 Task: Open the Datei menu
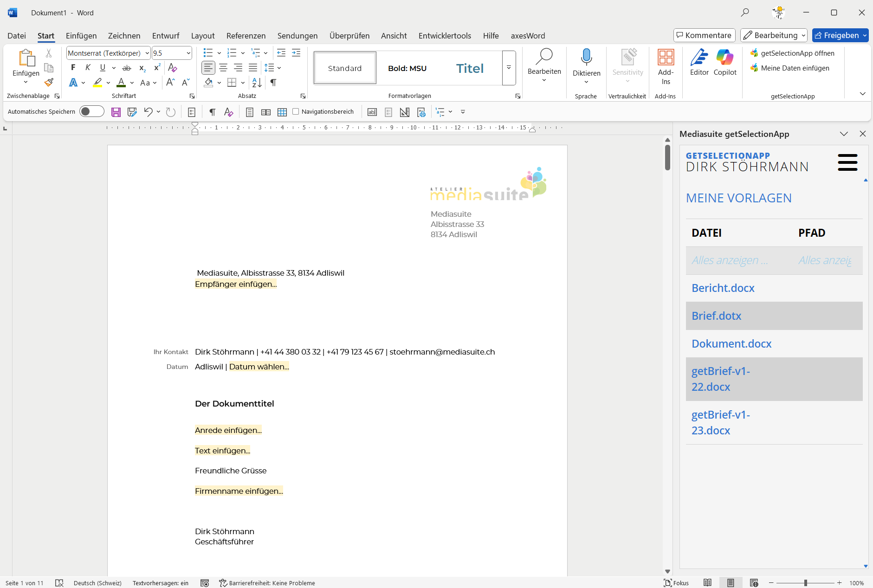click(17, 36)
